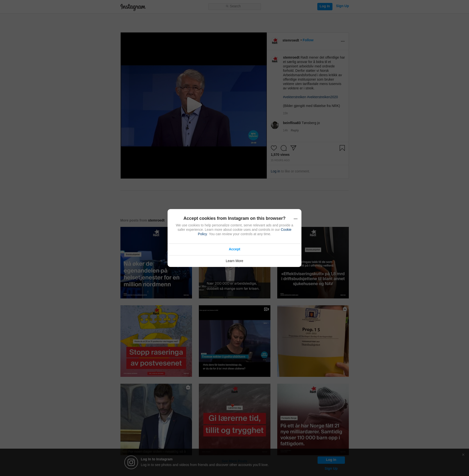Save post with bookmark icon
The height and width of the screenshot is (476, 469).
(x=342, y=148)
